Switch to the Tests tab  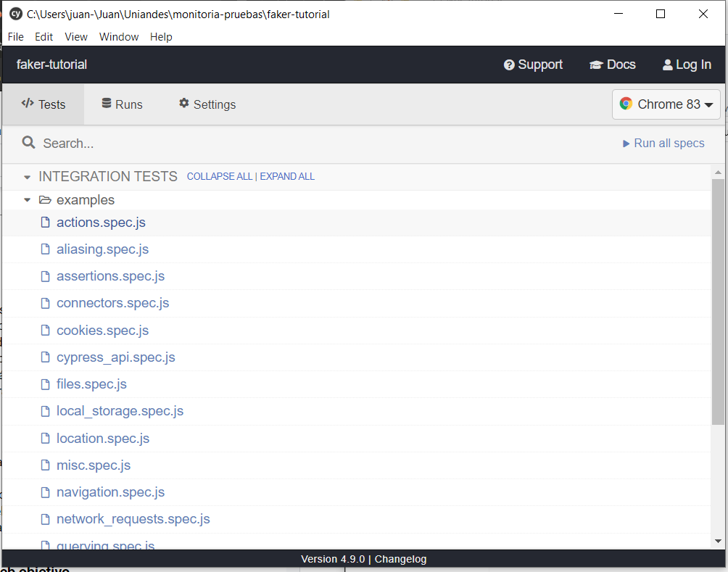tap(44, 104)
